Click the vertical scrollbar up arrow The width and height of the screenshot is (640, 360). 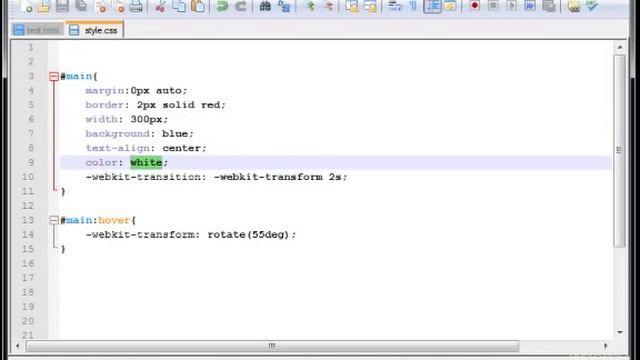pos(620,47)
